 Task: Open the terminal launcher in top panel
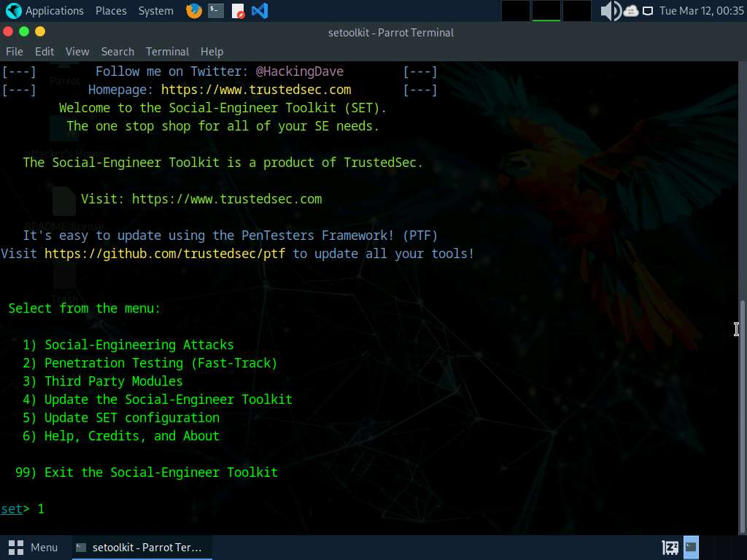tap(215, 11)
